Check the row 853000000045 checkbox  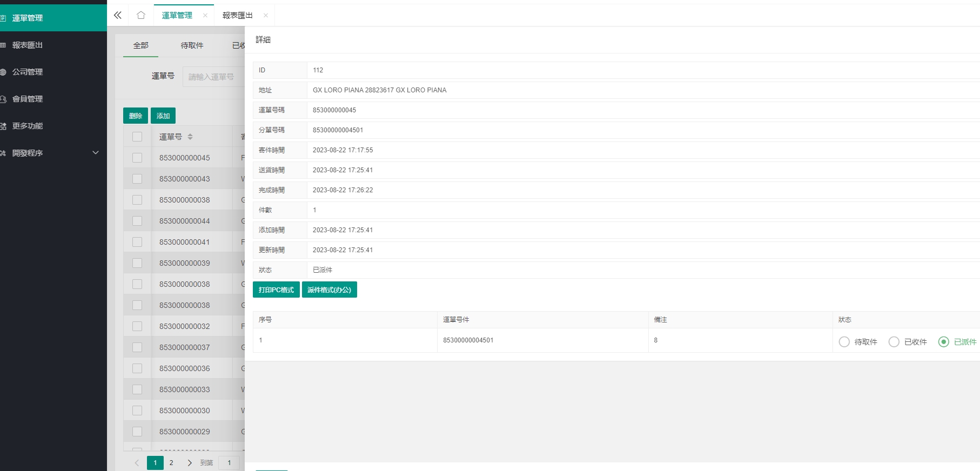coord(137,158)
